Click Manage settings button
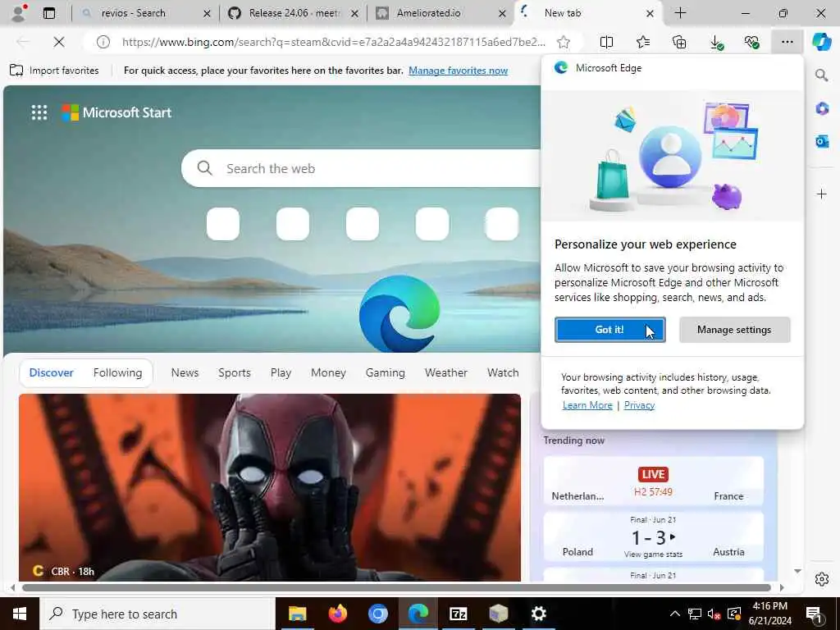The width and height of the screenshot is (840, 630). [x=734, y=330]
